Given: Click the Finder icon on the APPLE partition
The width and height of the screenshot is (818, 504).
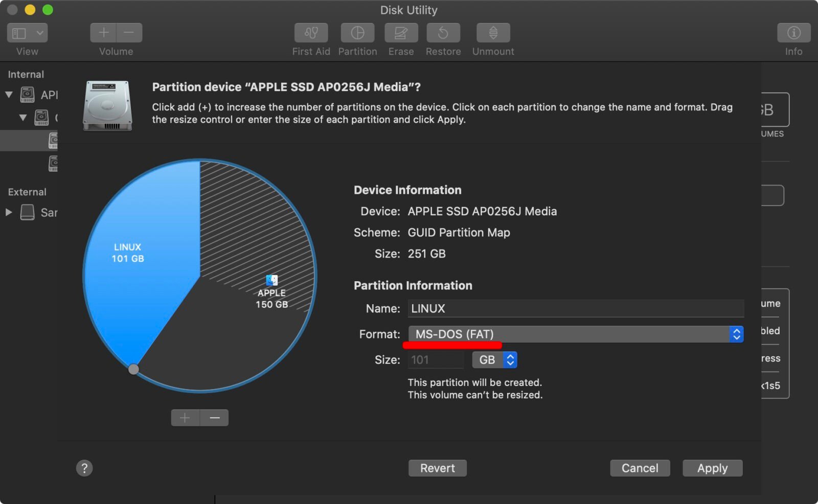Looking at the screenshot, I should tap(272, 280).
